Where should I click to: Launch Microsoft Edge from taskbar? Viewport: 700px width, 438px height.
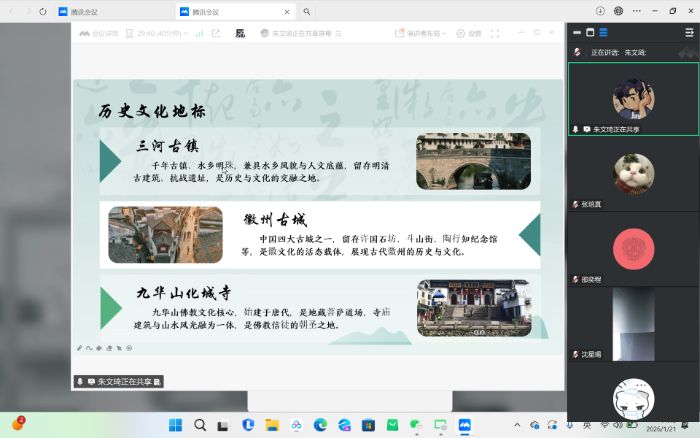pyautogui.click(x=320, y=425)
